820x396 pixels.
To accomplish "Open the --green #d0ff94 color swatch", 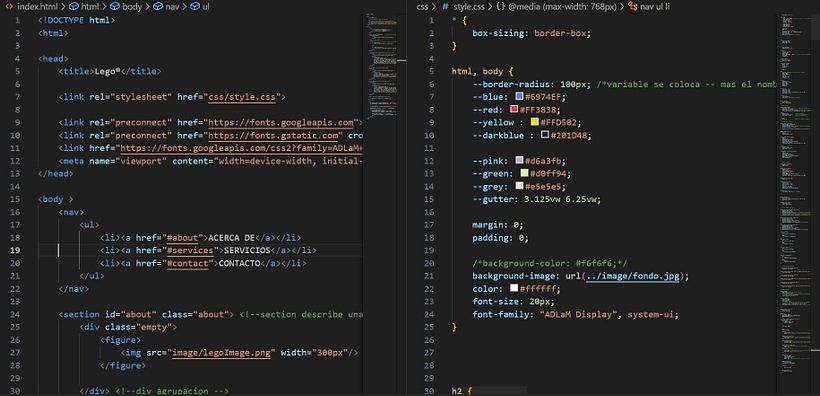I will point(524,173).
